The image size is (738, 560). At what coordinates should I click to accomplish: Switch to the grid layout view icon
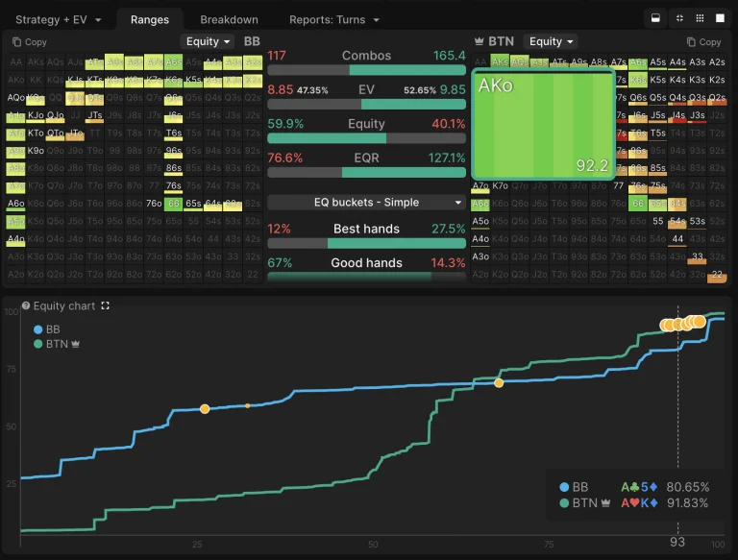(700, 18)
